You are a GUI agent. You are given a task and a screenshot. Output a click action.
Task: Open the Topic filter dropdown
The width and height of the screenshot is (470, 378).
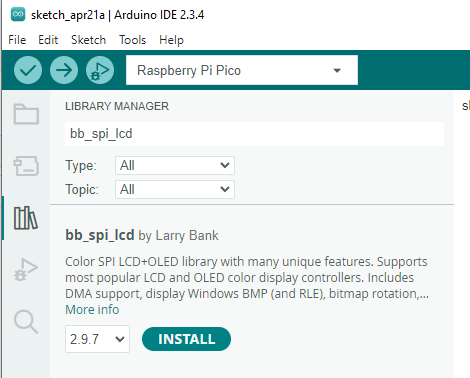point(175,189)
